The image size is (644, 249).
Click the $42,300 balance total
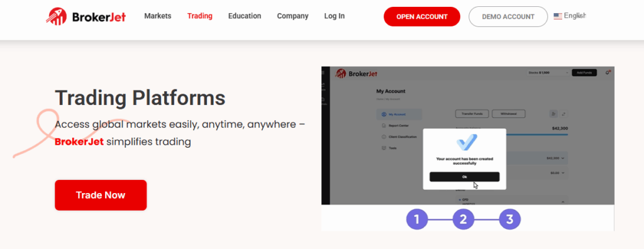tap(560, 129)
